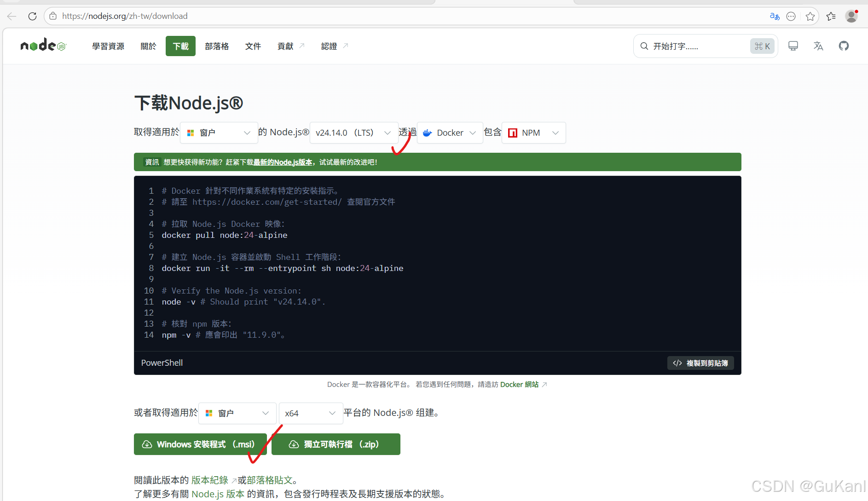Download the 獨立可執行檔 (.zip)
The width and height of the screenshot is (868, 501).
coord(336,444)
